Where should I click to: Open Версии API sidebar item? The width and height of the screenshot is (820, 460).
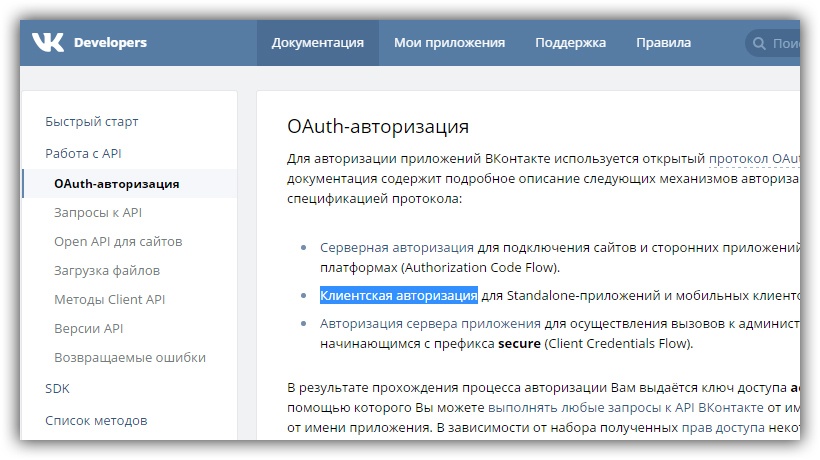click(88, 329)
